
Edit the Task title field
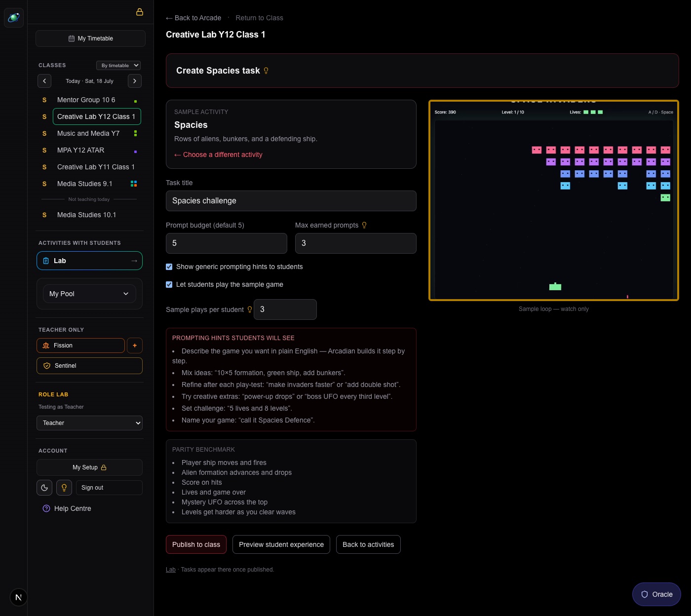[x=291, y=201]
